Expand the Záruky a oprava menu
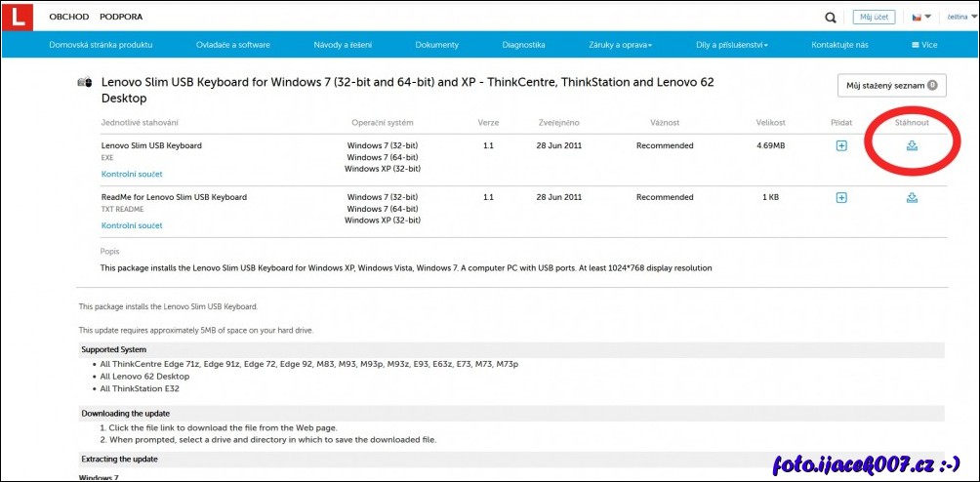This screenshot has height=482, width=980. 620,45
